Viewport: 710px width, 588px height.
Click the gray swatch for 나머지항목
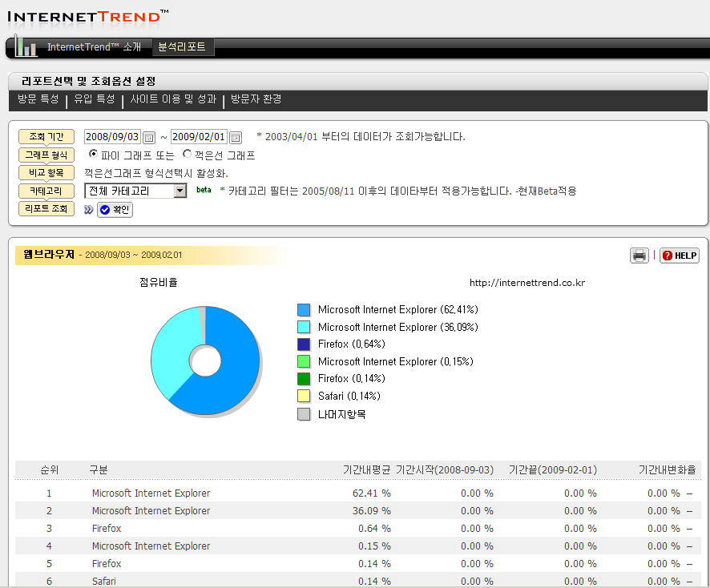click(x=304, y=414)
